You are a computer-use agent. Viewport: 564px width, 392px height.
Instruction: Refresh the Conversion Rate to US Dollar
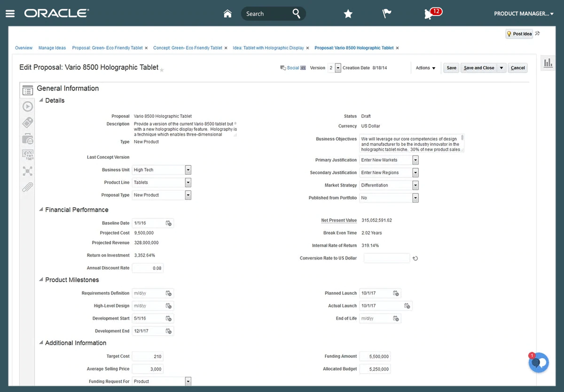pos(415,258)
